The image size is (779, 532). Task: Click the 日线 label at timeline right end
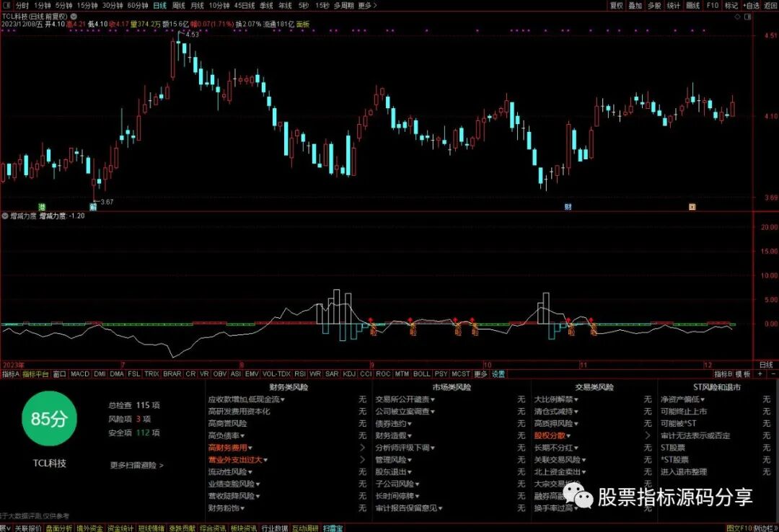pyautogui.click(x=766, y=365)
